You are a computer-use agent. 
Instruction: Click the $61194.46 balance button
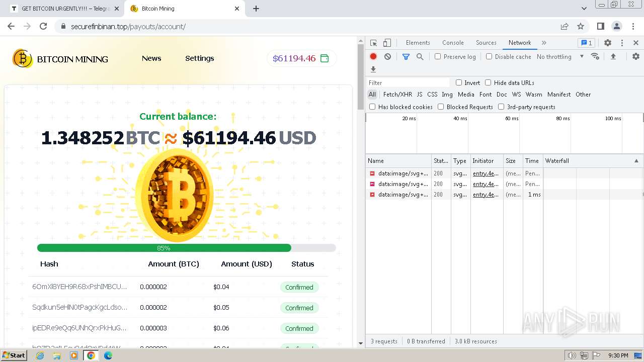pyautogui.click(x=301, y=58)
